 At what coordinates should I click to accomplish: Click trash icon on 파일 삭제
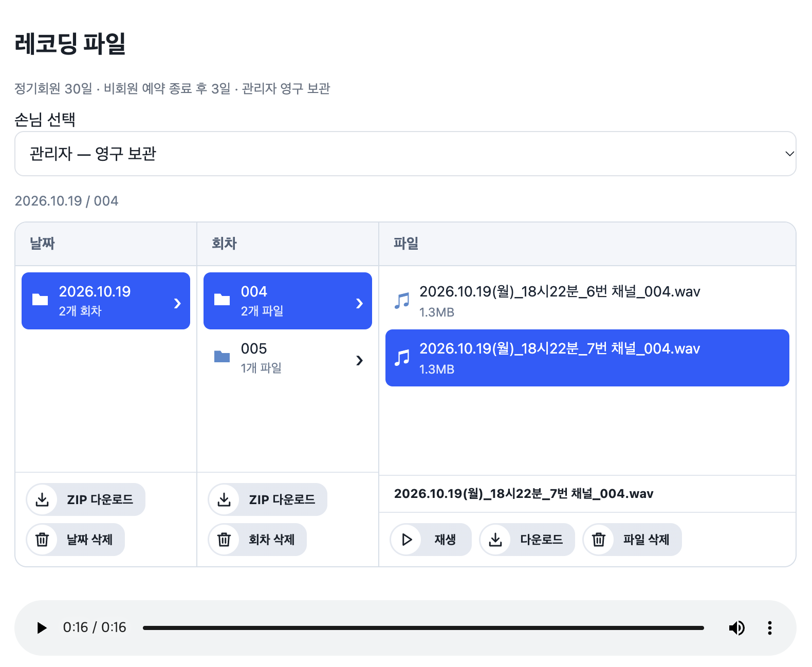click(x=599, y=540)
